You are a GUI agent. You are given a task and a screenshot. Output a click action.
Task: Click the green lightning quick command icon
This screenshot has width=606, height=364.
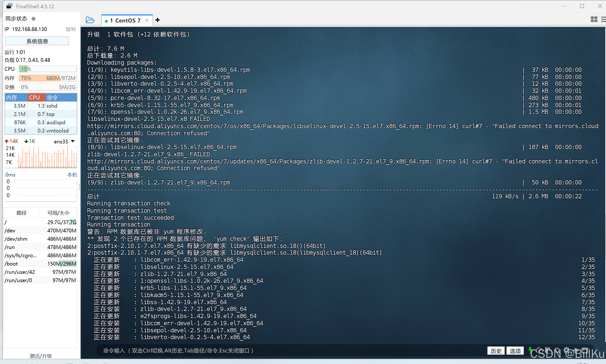click(530, 350)
